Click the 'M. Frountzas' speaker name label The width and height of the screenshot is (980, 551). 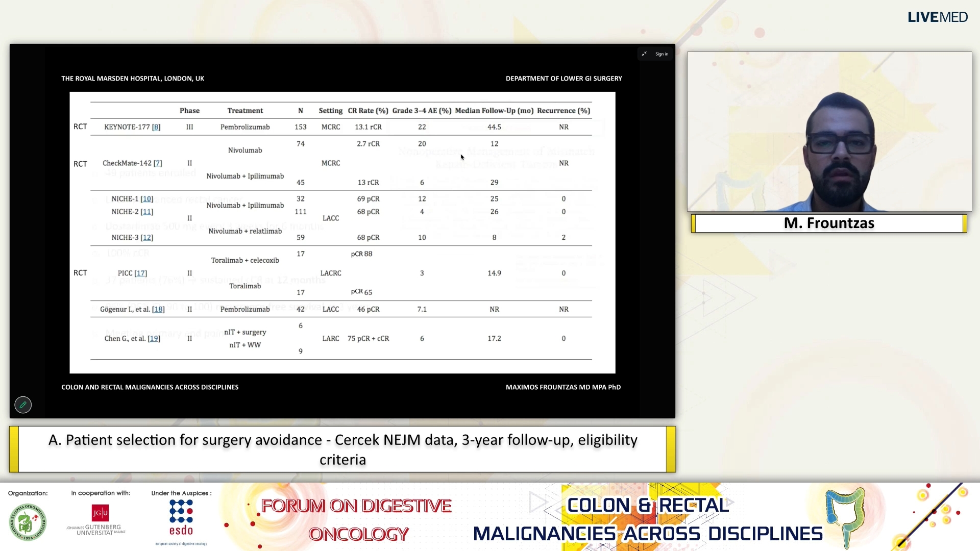(x=829, y=223)
